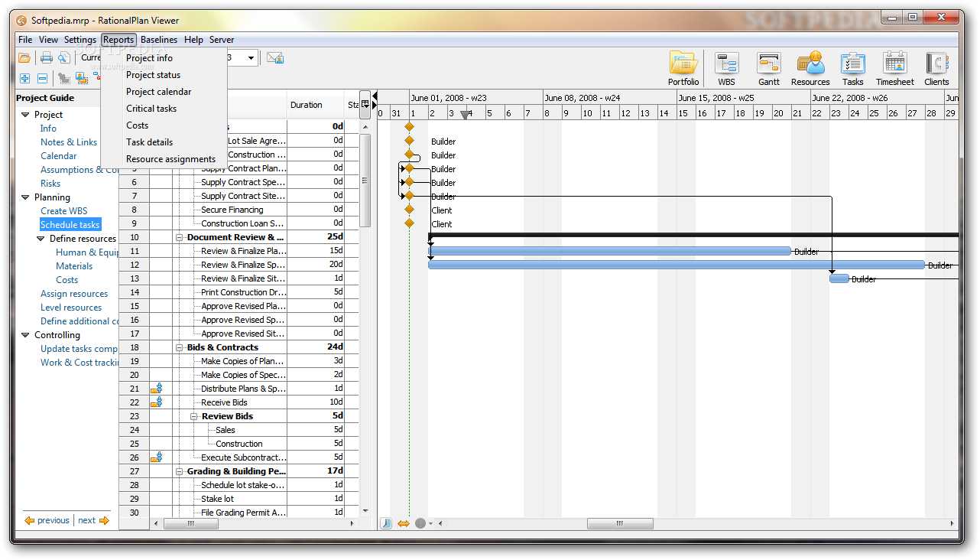Collapse the Document Review task group
980x560 pixels.
pos(180,237)
